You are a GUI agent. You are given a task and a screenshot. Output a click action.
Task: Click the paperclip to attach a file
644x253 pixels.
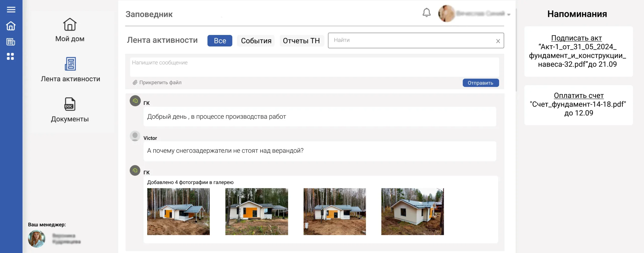[135, 82]
